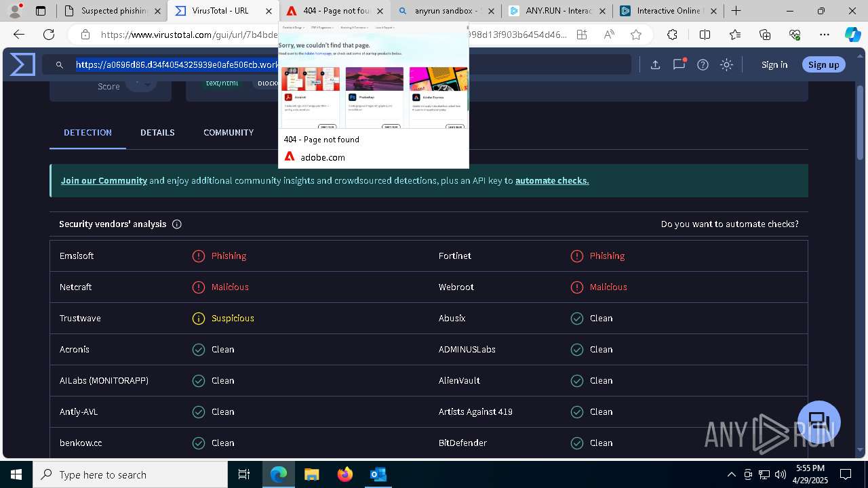This screenshot has height=488, width=868.
Task: Click the Sign up button
Action: [823, 65]
